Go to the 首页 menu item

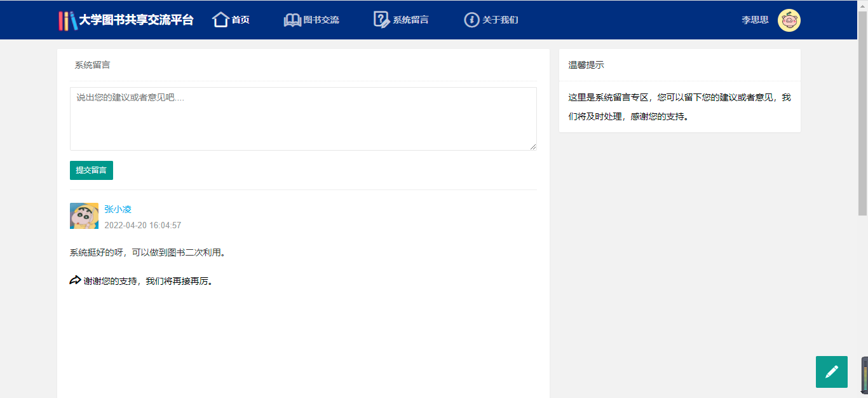(x=240, y=20)
